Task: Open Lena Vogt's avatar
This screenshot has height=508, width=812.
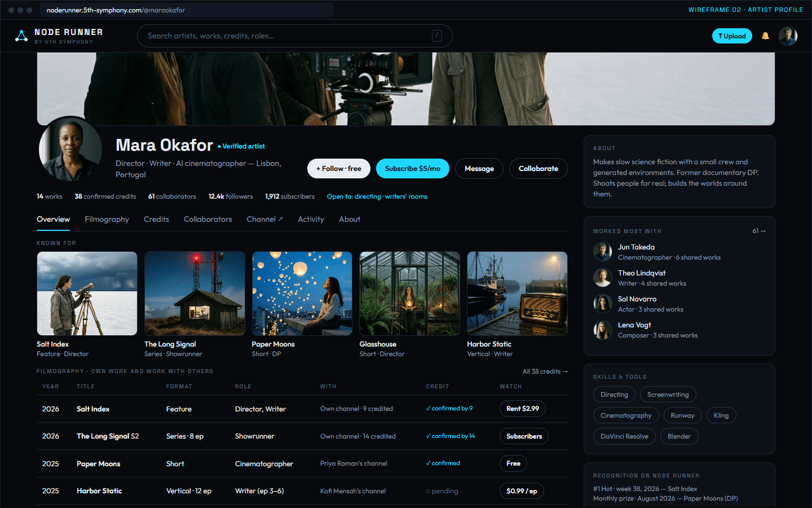Action: tap(603, 330)
